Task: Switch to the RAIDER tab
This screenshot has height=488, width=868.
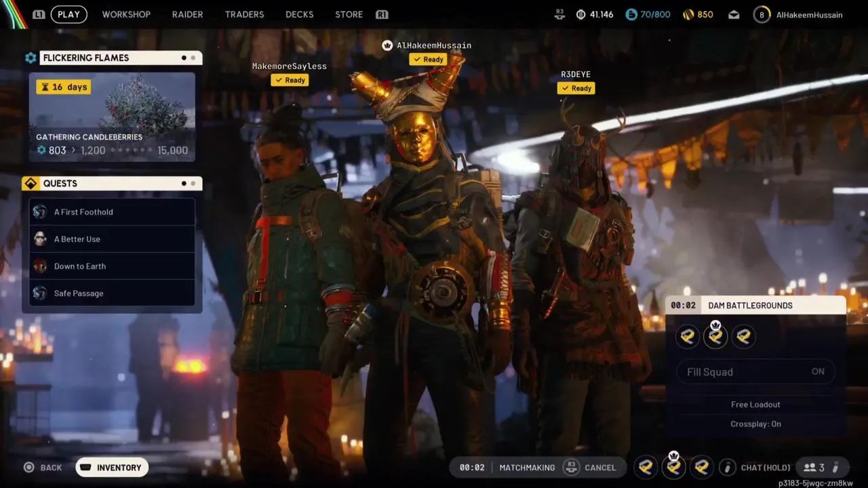Action: pyautogui.click(x=188, y=14)
